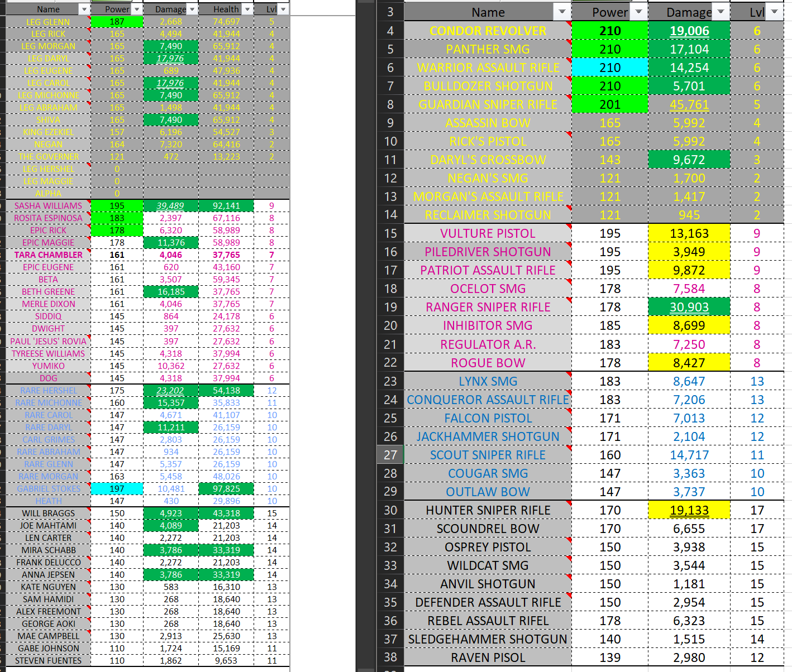Click the TARA CHAMBLER cell

coord(48,255)
